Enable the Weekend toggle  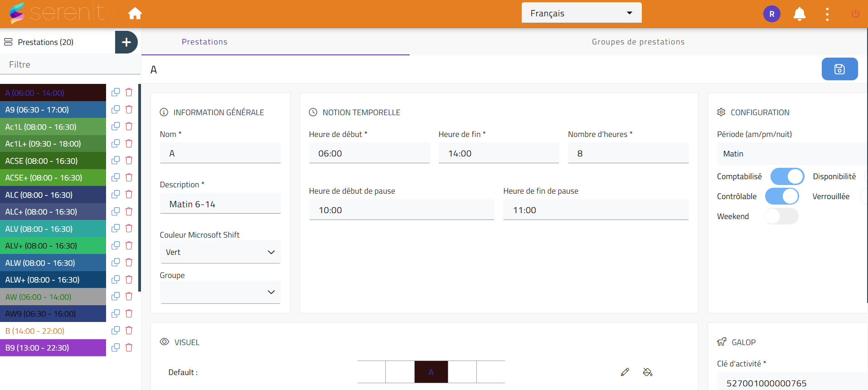781,216
